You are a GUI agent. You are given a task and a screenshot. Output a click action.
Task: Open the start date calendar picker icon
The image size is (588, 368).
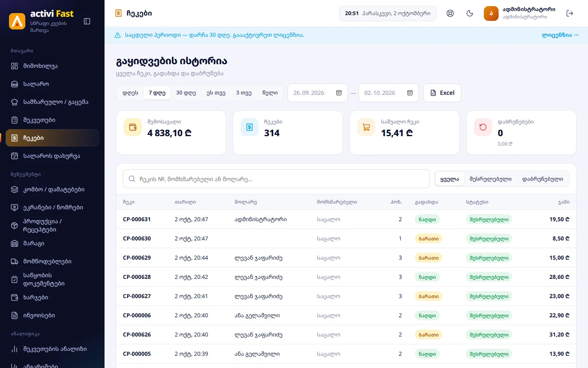pos(339,93)
